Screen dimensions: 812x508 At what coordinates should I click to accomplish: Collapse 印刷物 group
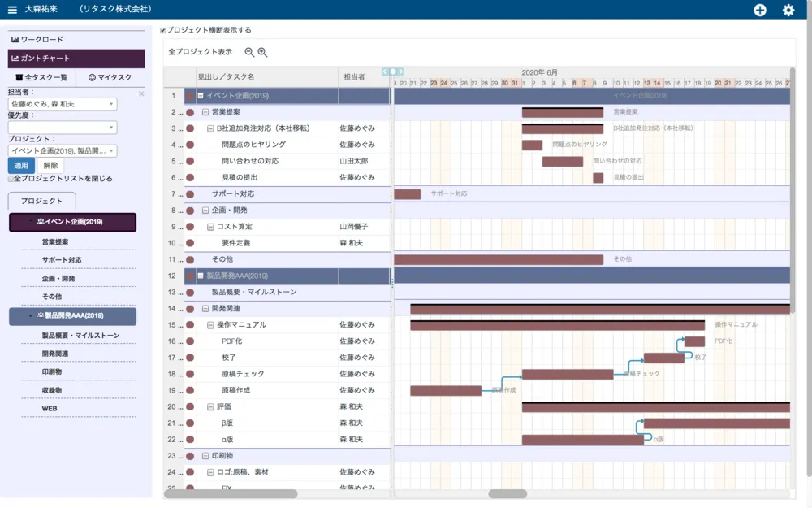click(205, 456)
